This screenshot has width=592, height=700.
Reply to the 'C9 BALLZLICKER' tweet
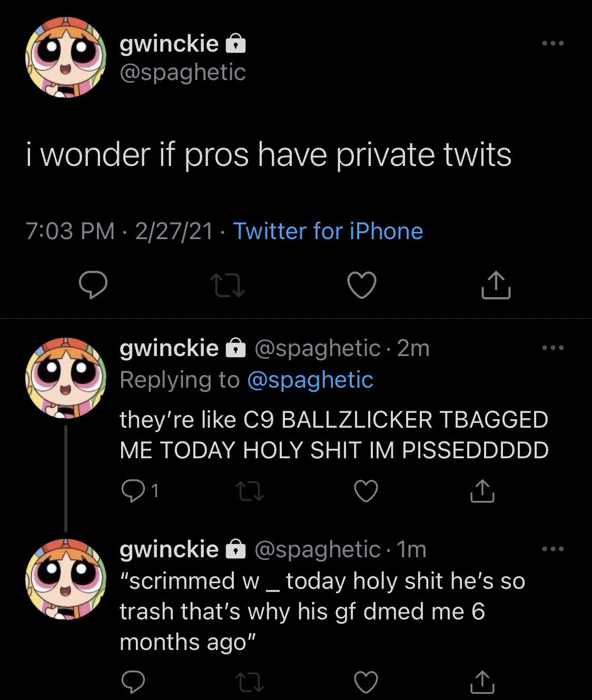pos(131,491)
